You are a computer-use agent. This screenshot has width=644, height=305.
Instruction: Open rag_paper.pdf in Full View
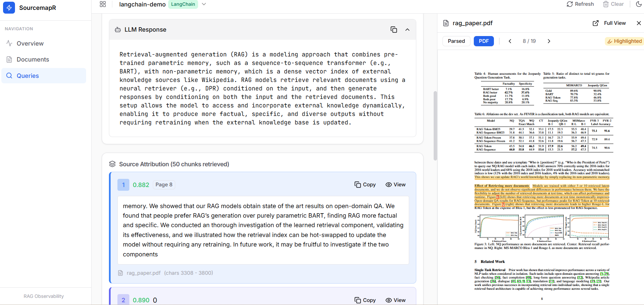pyautogui.click(x=609, y=23)
